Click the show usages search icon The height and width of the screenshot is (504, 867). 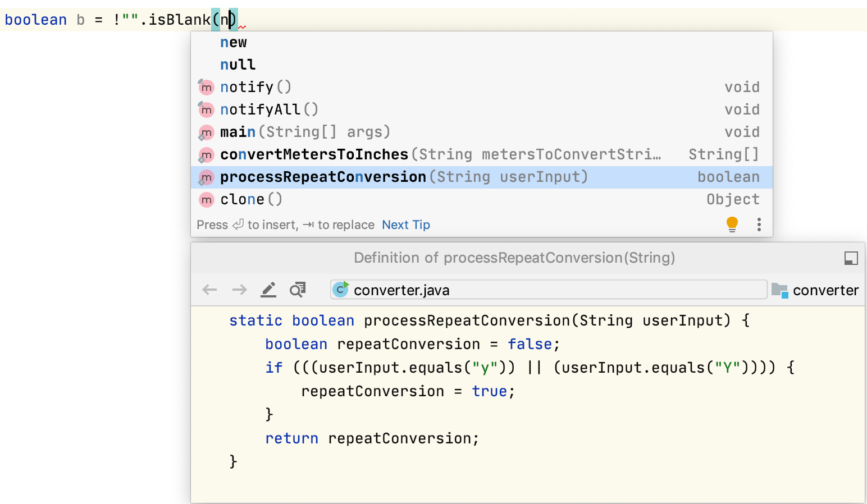point(298,290)
